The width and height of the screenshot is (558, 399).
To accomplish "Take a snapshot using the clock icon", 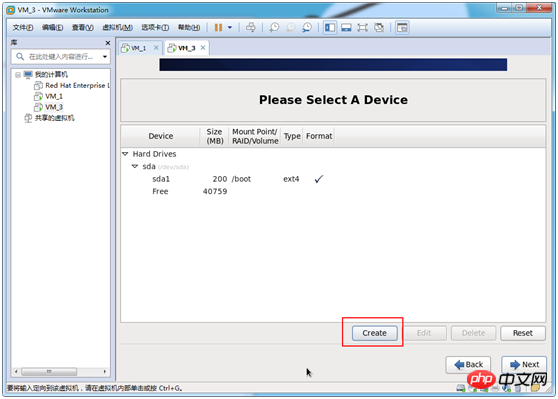I will [x=274, y=27].
